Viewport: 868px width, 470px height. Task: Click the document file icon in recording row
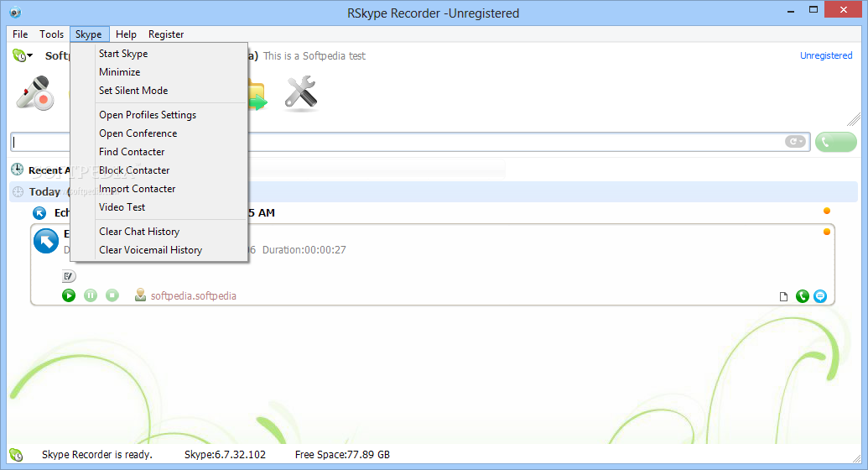pyautogui.click(x=783, y=296)
